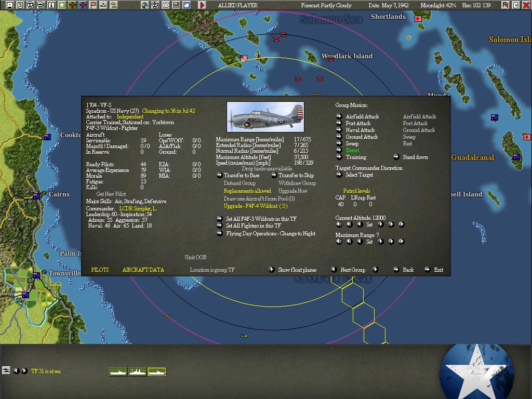Click the crosshair target toolbar icon
The image size is (532, 399).
(155, 5)
